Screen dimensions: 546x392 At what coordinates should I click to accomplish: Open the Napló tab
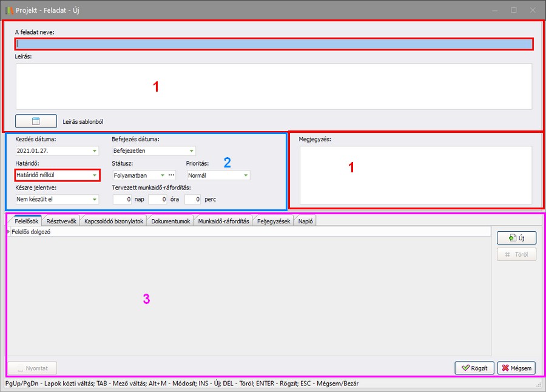(x=305, y=221)
